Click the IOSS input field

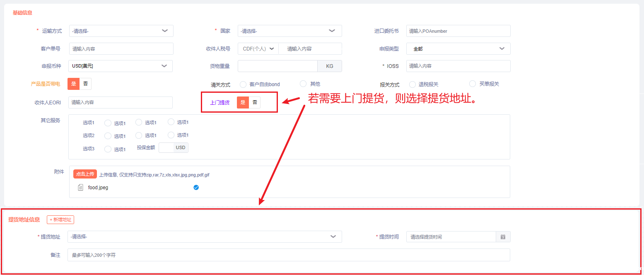tap(458, 66)
